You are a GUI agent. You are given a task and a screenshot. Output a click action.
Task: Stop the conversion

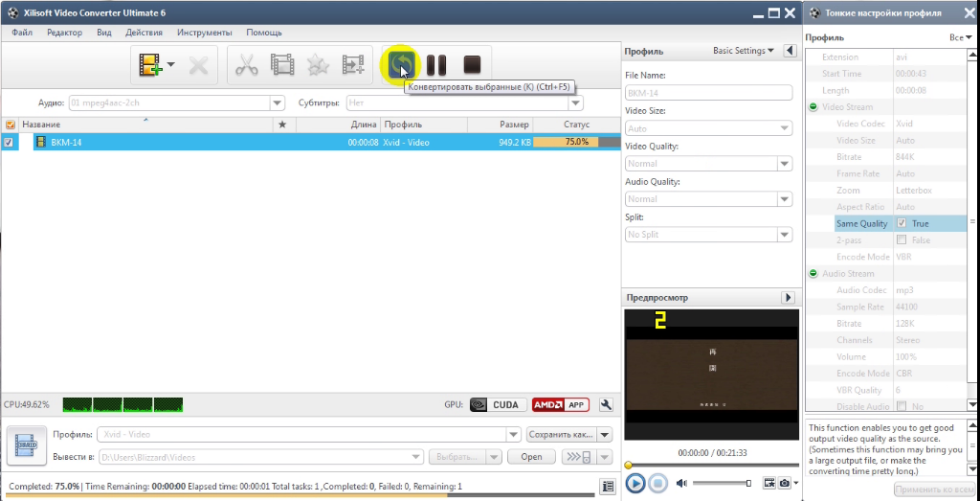tap(472, 64)
